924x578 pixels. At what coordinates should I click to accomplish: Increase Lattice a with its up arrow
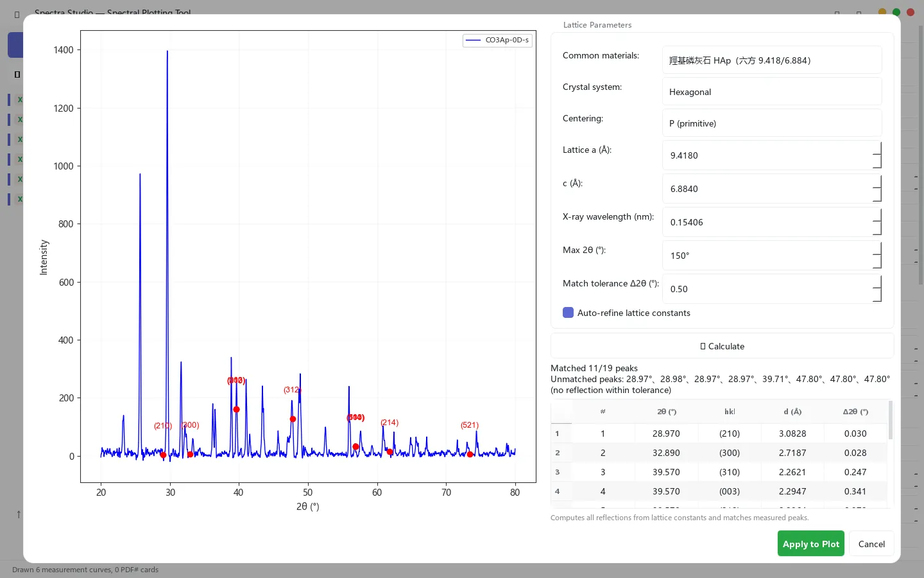click(877, 148)
